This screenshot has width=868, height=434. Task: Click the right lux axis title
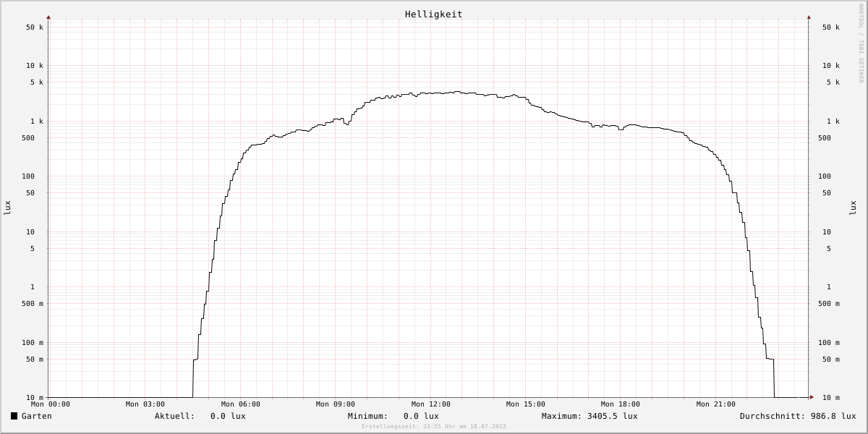click(853, 208)
